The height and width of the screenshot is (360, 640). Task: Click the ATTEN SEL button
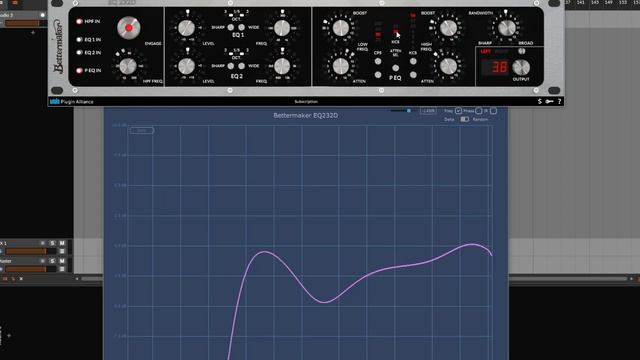(396, 68)
